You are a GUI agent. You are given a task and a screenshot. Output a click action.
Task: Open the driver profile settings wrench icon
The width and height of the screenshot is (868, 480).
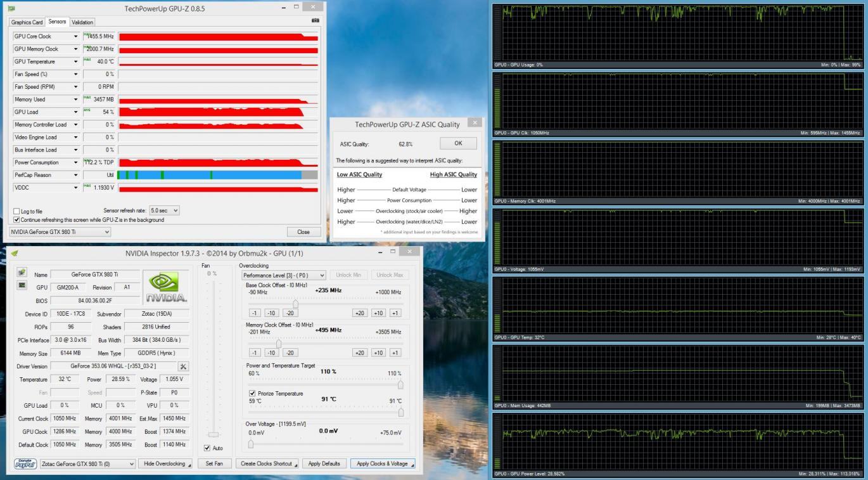tap(183, 366)
